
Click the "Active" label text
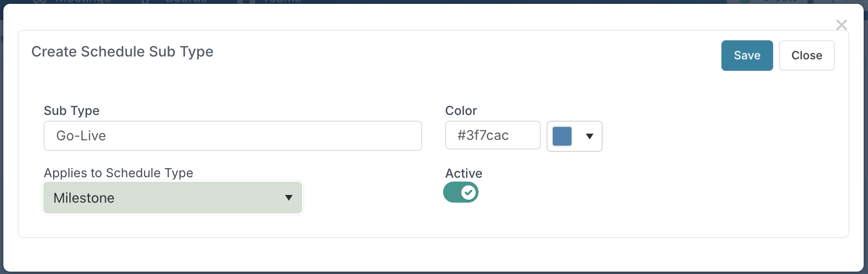[x=464, y=173]
